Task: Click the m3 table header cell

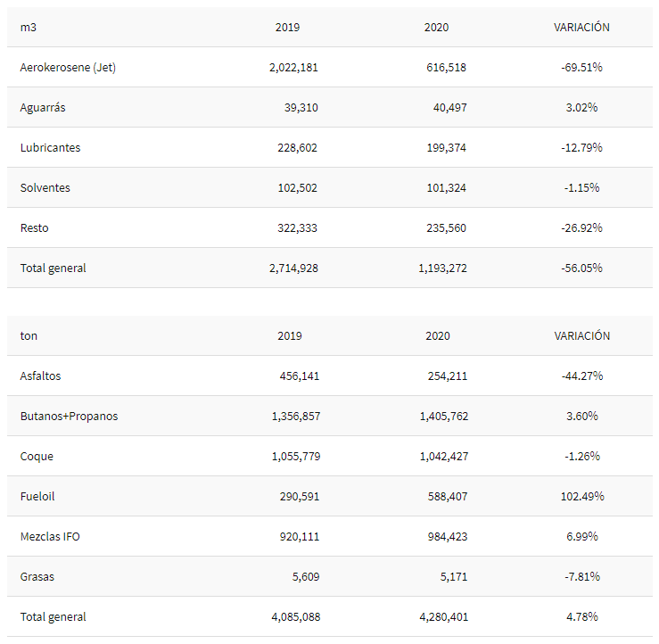Action: pos(28,28)
